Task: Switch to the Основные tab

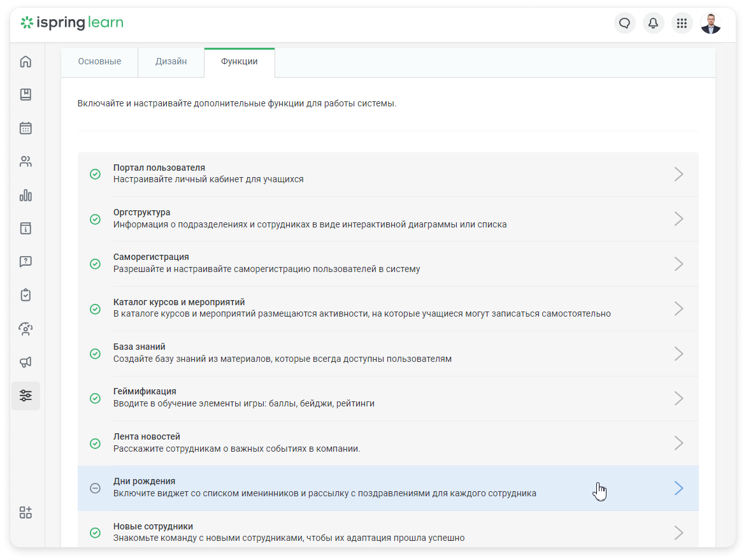Action: (99, 62)
